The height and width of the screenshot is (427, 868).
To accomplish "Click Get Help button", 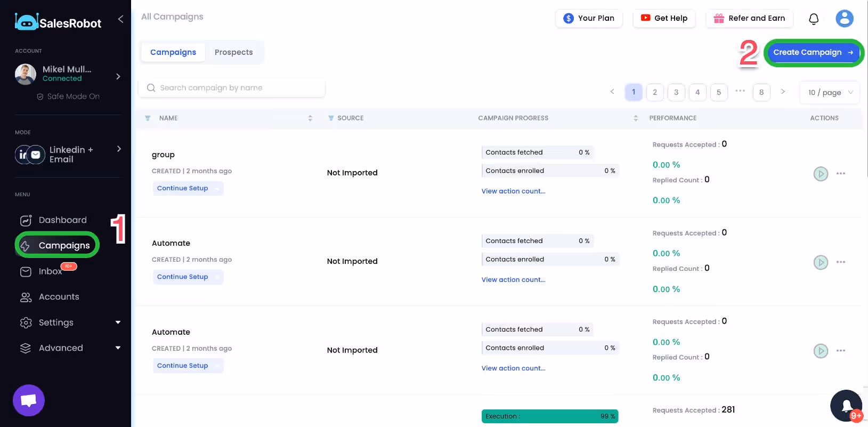I will click(664, 18).
